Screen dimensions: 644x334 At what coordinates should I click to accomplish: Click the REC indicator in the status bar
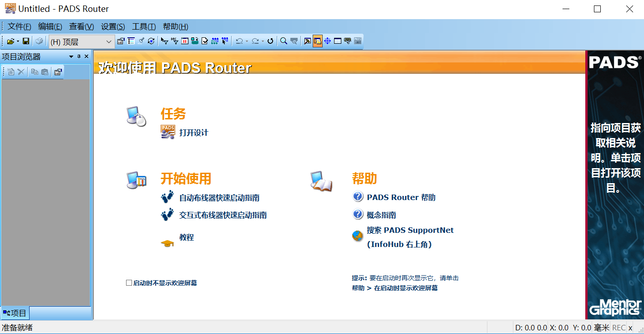619,327
